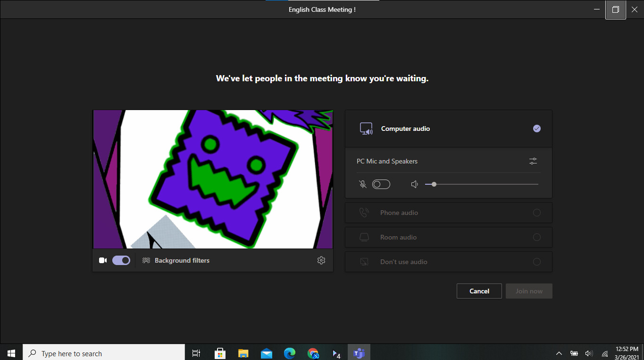Click the Join now button

coord(529,291)
